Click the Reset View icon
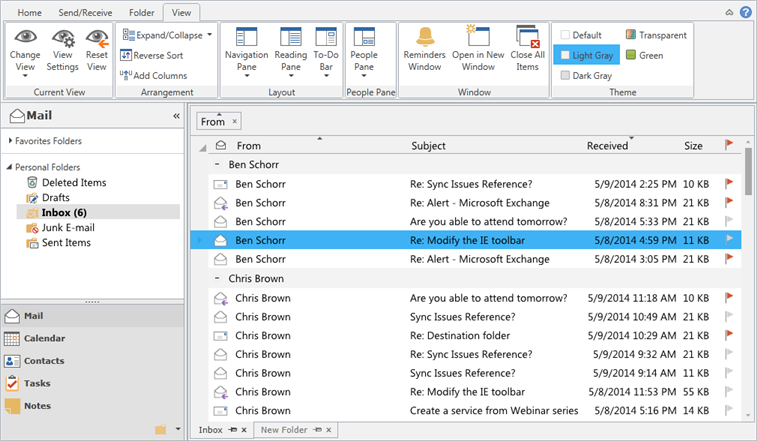The width and height of the screenshot is (757, 441). (96, 40)
